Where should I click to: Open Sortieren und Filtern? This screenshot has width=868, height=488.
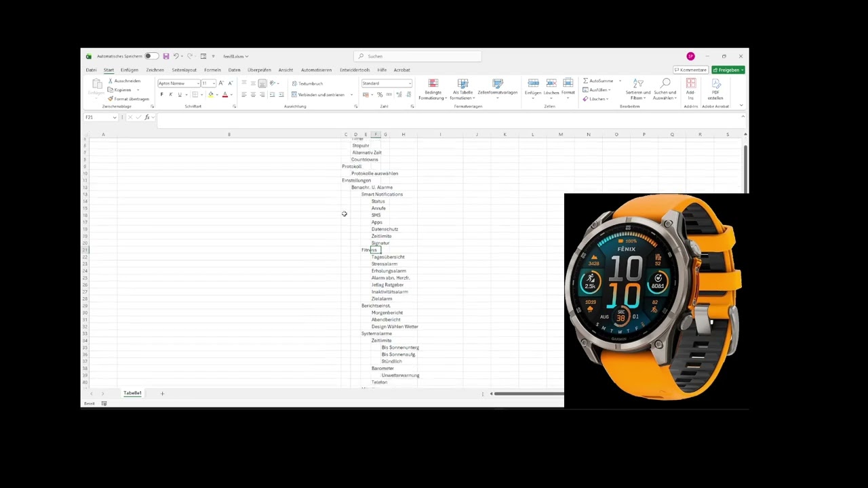pyautogui.click(x=638, y=90)
